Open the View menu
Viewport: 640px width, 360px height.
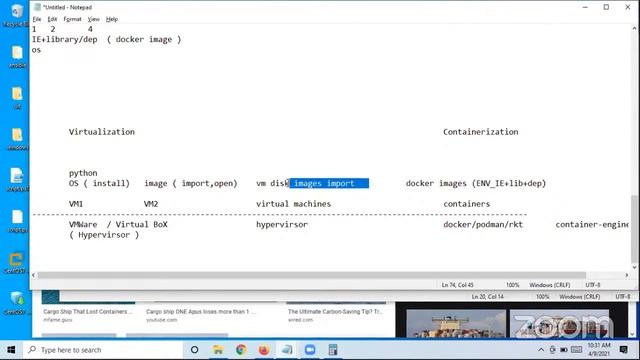[93, 19]
